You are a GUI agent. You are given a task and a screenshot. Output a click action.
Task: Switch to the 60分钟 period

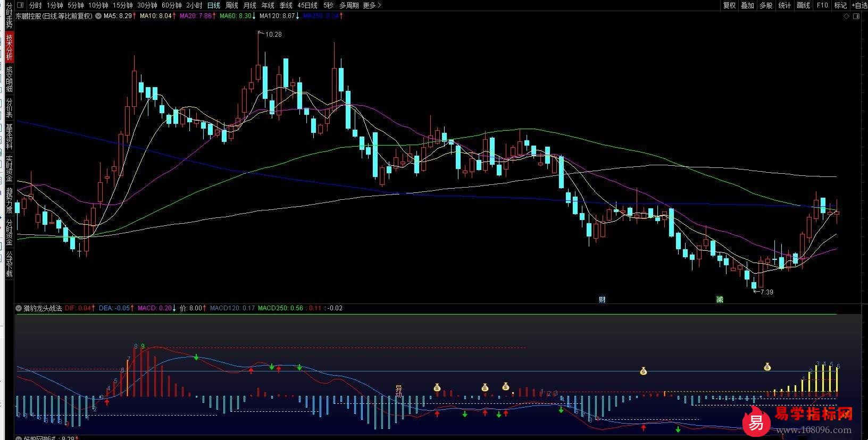point(172,5)
